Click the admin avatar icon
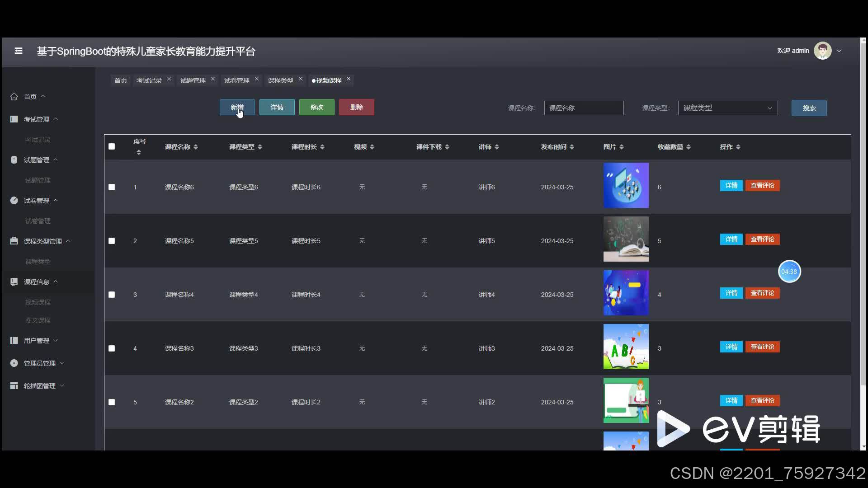The height and width of the screenshot is (488, 868). click(822, 51)
